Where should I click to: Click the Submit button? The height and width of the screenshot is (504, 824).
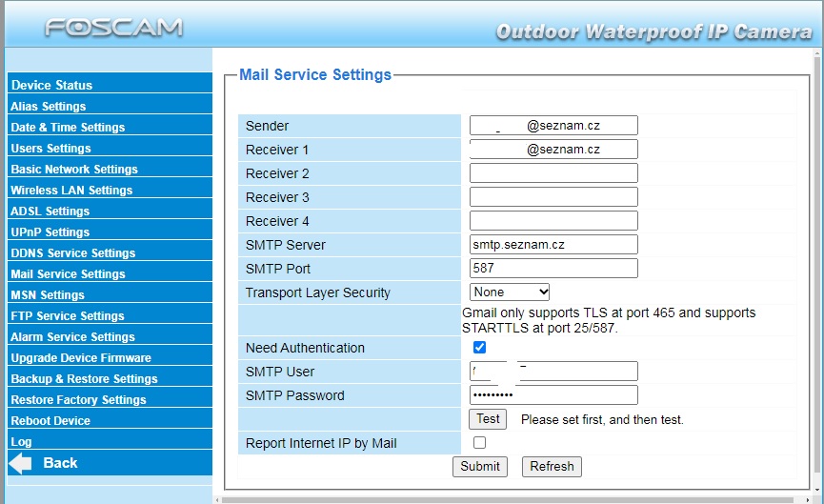479,467
